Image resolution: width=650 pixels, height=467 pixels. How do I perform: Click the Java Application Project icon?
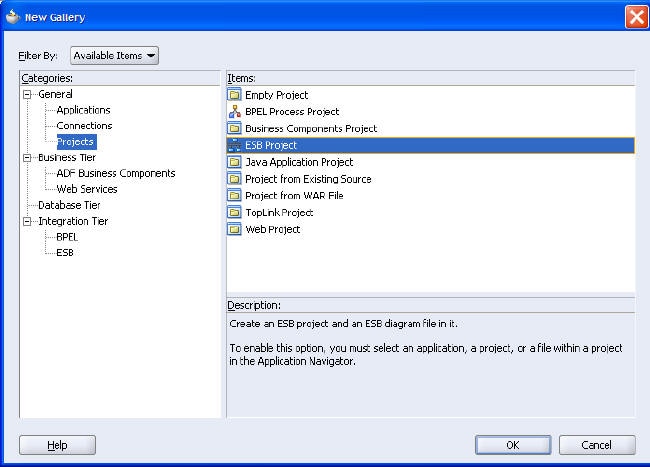[234, 162]
